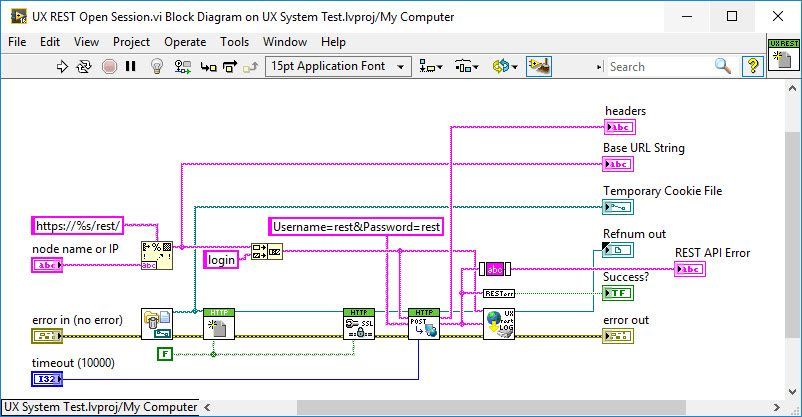Screen dimensions: 802x417
Task: Toggle Highlight Execution light bulb
Action: tap(157, 67)
